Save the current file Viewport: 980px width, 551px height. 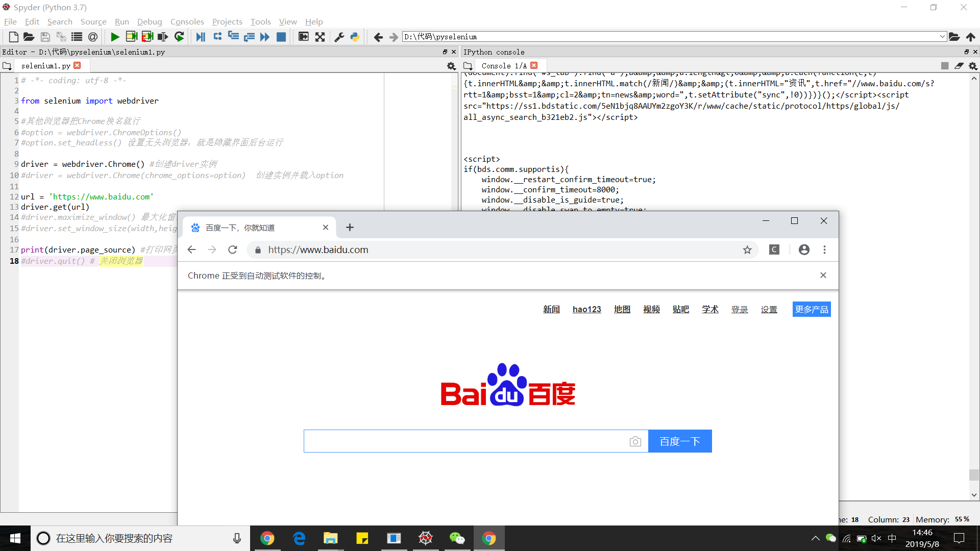coord(45,37)
